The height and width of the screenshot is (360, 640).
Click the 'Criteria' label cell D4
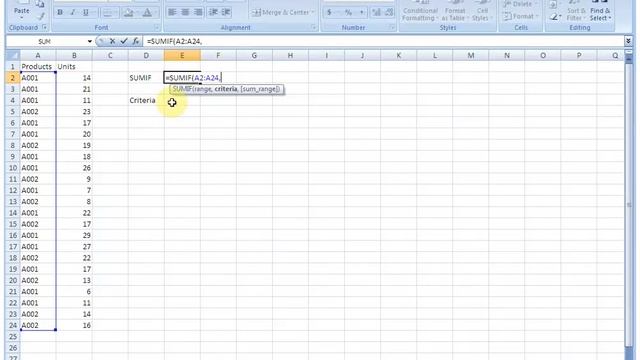point(146,100)
